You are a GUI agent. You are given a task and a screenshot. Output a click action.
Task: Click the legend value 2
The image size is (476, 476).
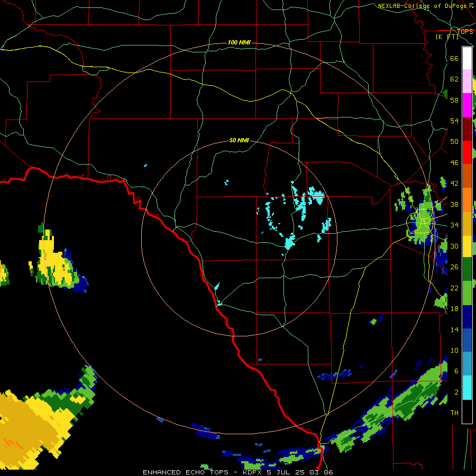(456, 392)
